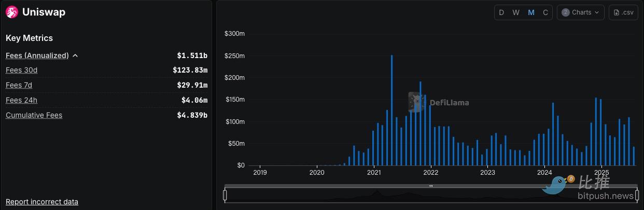Select the Monthly (M) interval
644x210 pixels.
531,12
